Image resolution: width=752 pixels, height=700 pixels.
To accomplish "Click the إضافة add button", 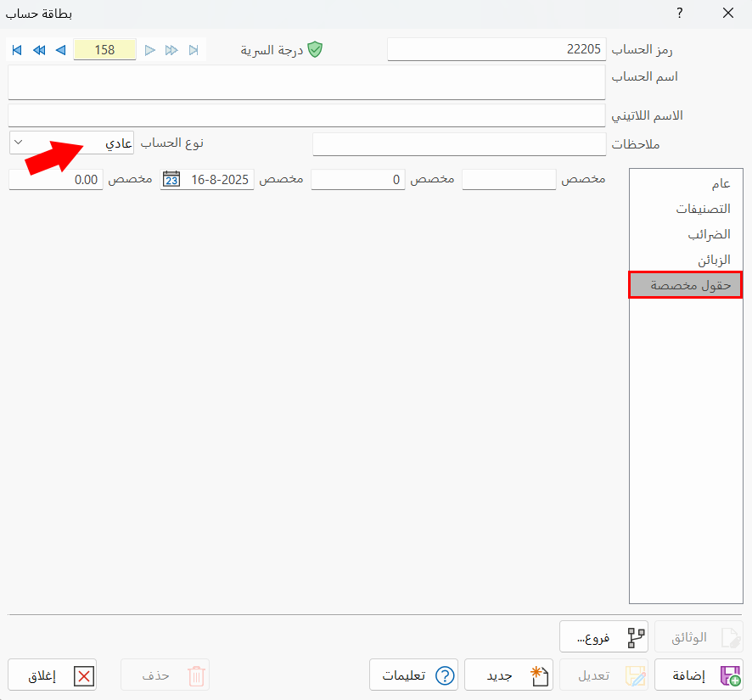I will pyautogui.click(x=699, y=675).
